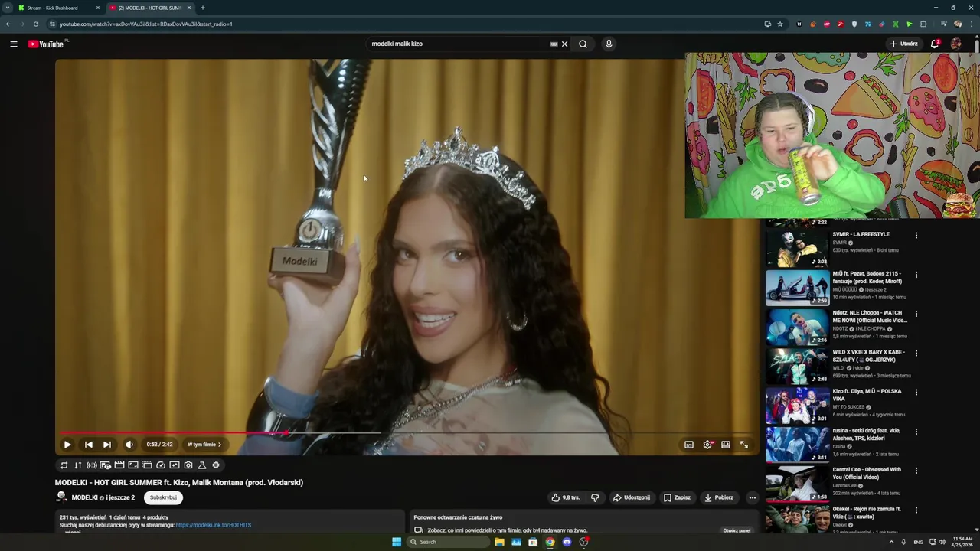980x551 pixels.
Task: Skip to the next video
Action: click(107, 445)
